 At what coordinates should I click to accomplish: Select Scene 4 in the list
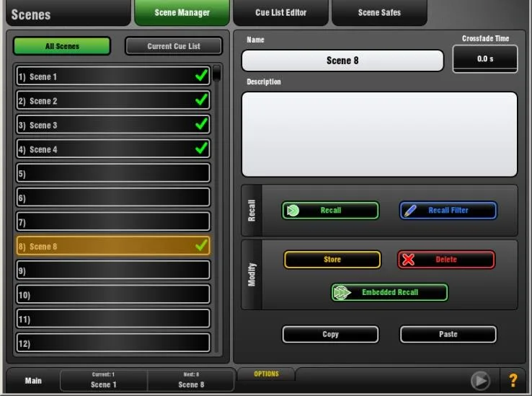click(x=113, y=149)
